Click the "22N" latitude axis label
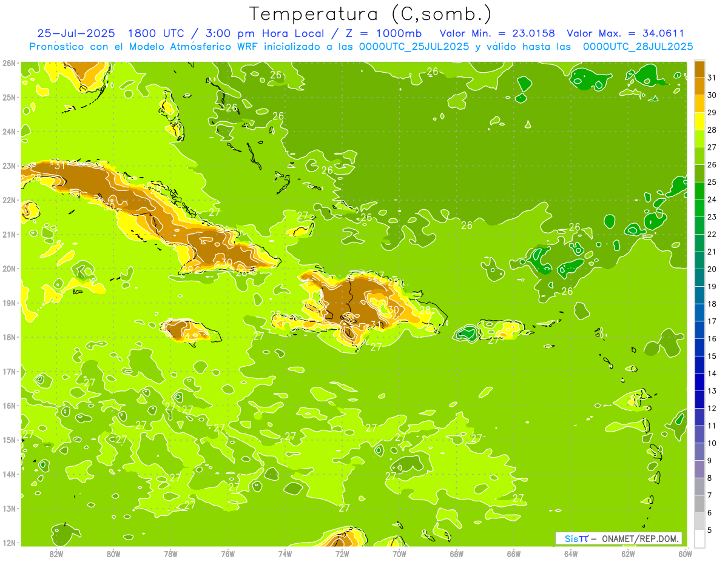The width and height of the screenshot is (728, 562). tap(9, 200)
